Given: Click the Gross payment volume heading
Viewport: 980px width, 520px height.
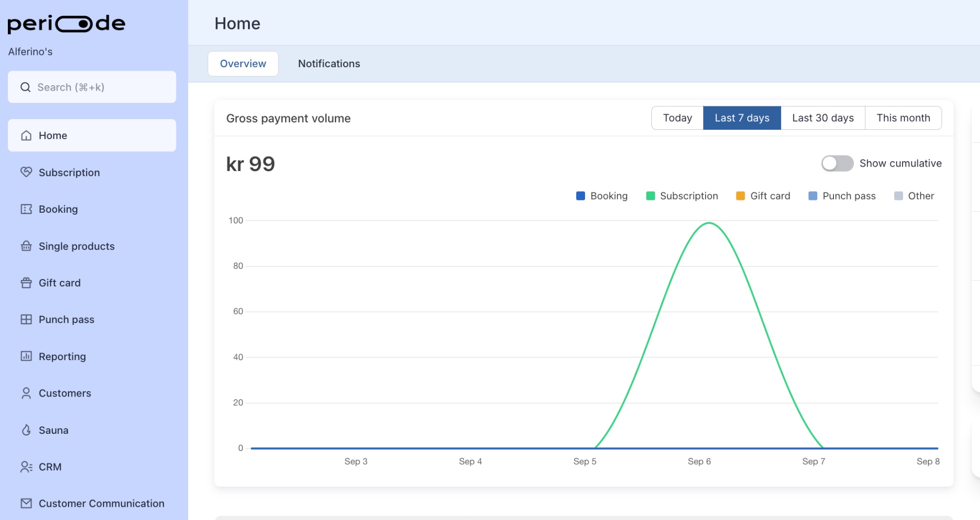Looking at the screenshot, I should (x=289, y=118).
